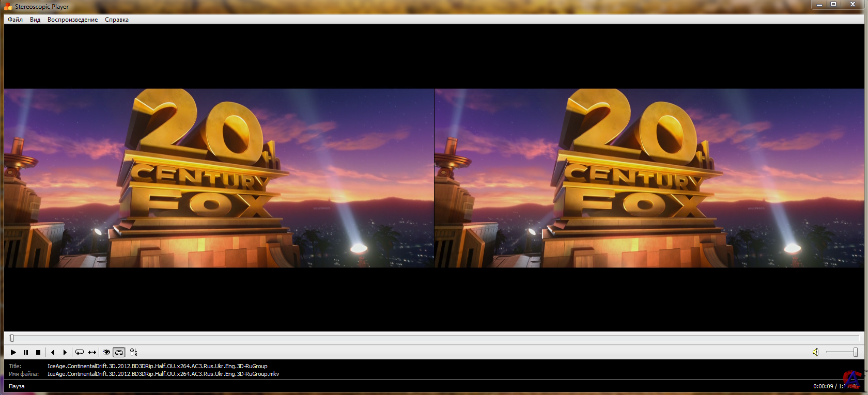Stop video playback

click(x=38, y=352)
